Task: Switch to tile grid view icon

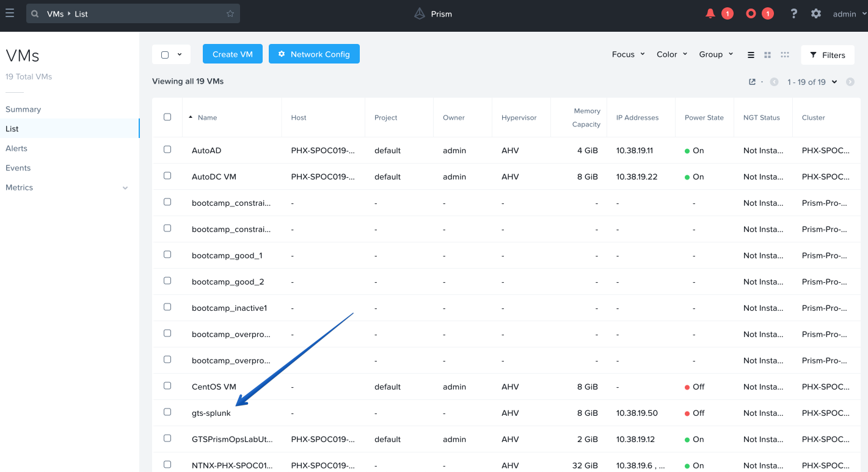Action: (768, 54)
